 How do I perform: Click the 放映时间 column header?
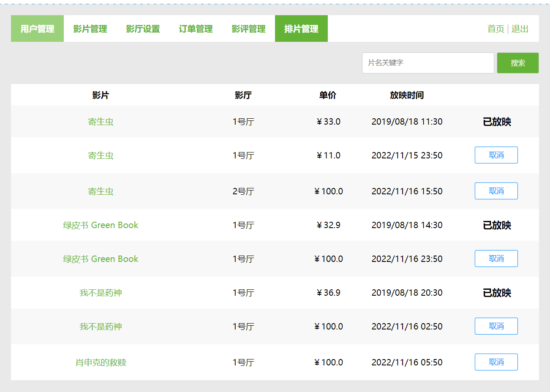point(407,95)
